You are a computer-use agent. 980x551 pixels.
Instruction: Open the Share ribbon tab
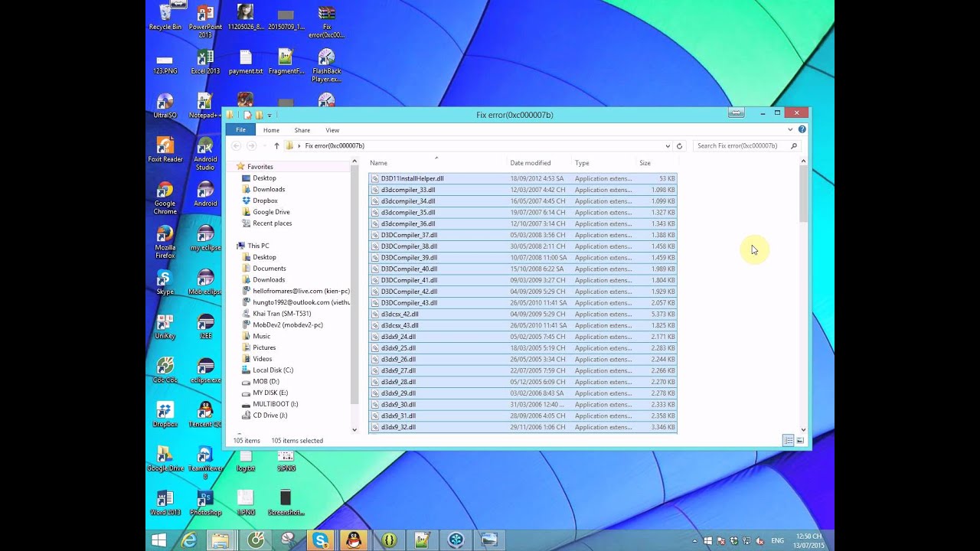pos(302,130)
